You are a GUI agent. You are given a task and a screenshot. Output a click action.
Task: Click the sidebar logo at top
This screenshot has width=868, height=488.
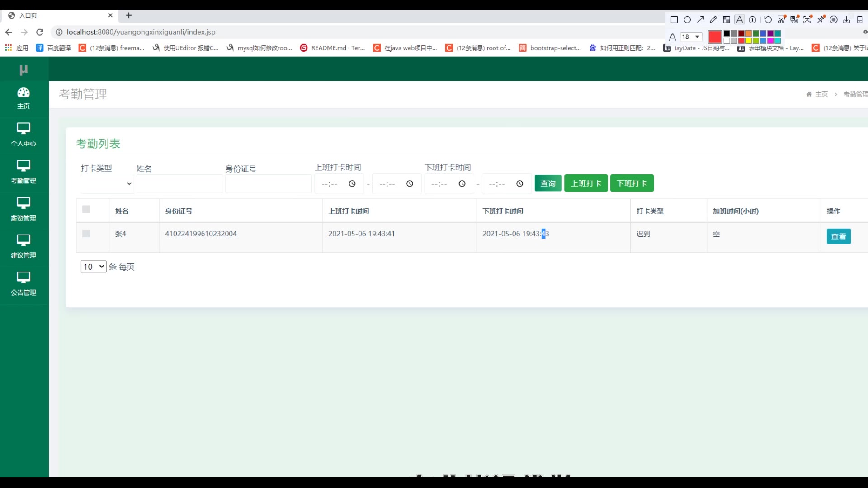tap(24, 70)
